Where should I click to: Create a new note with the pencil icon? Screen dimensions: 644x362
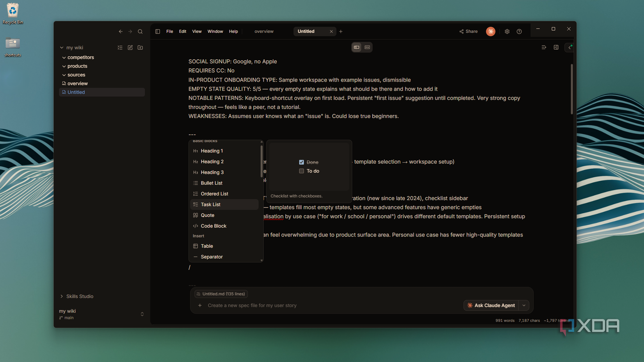(130, 48)
